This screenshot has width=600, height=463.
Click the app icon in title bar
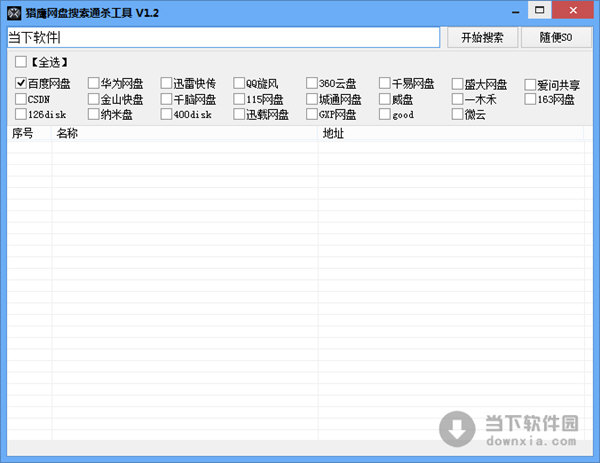pos(14,13)
